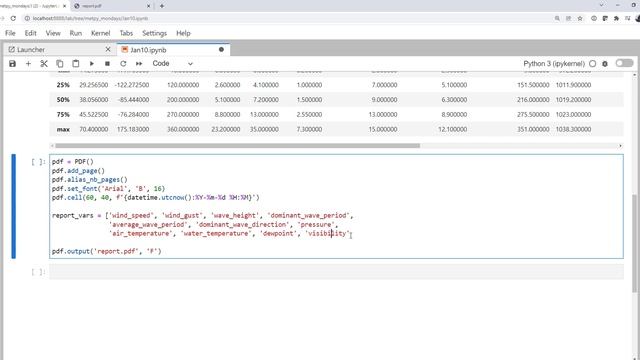This screenshot has height=360, width=640.
Task: Open the Help menu
Action: (183, 33)
